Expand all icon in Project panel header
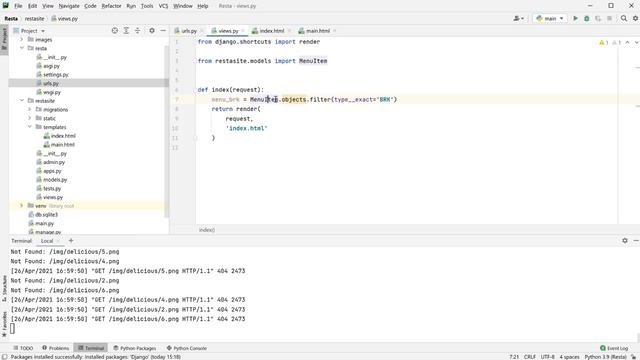Screen dimensions: 640x360 [126, 31]
